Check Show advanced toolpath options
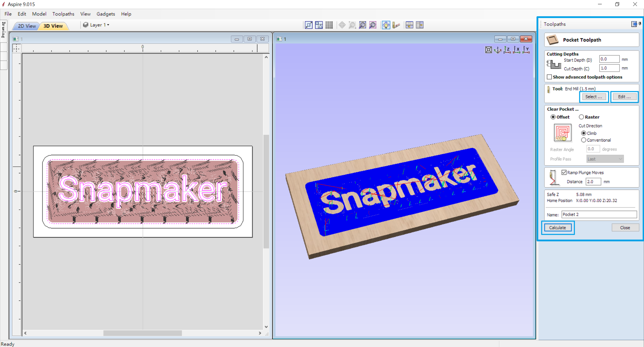 click(x=549, y=77)
